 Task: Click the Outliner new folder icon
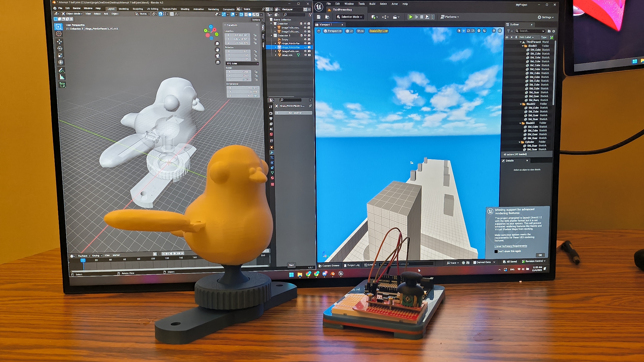[549, 31]
